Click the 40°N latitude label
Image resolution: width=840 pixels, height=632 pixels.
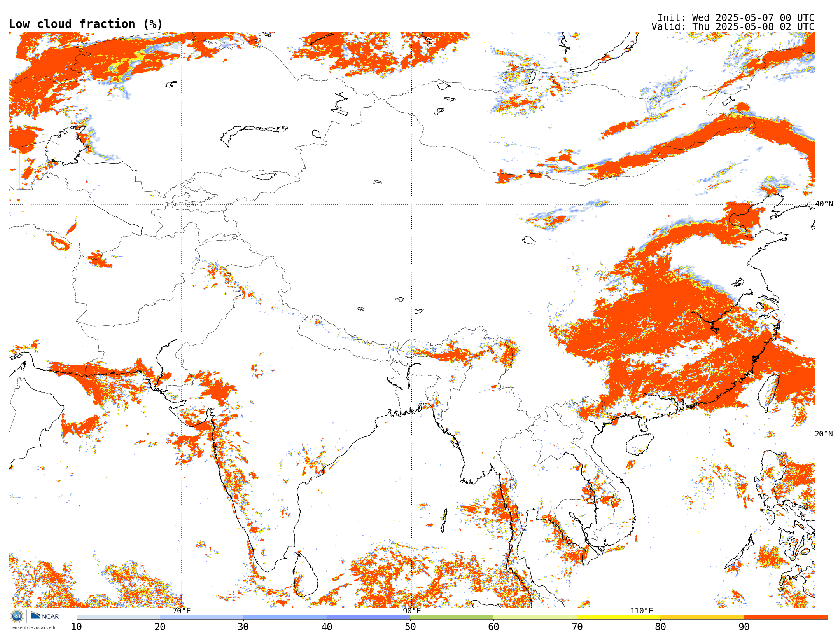pos(824,204)
